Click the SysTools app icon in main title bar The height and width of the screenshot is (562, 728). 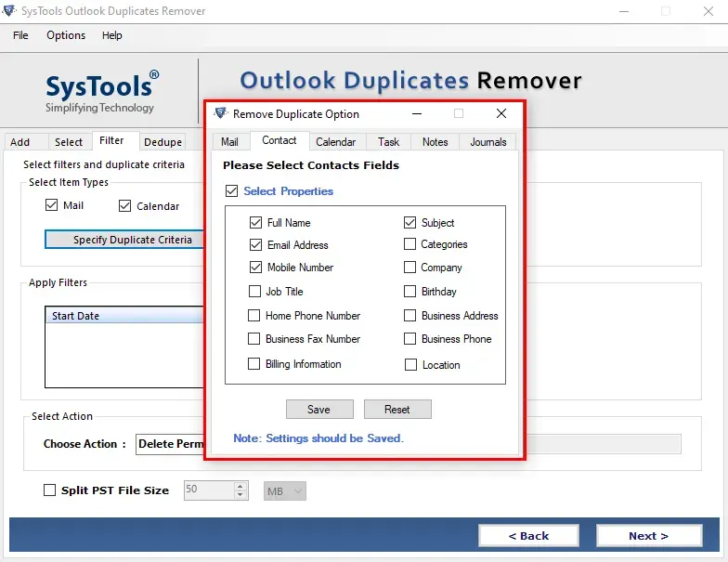click(9, 10)
